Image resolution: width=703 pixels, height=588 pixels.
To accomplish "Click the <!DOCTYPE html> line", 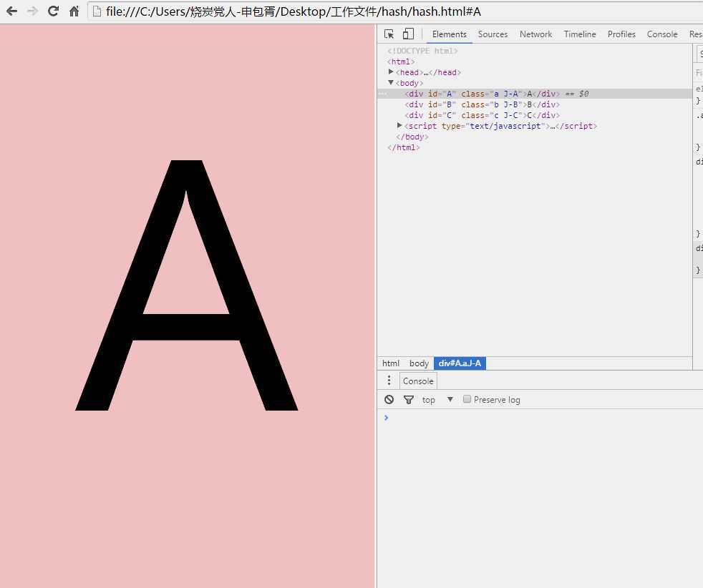I will coord(422,51).
